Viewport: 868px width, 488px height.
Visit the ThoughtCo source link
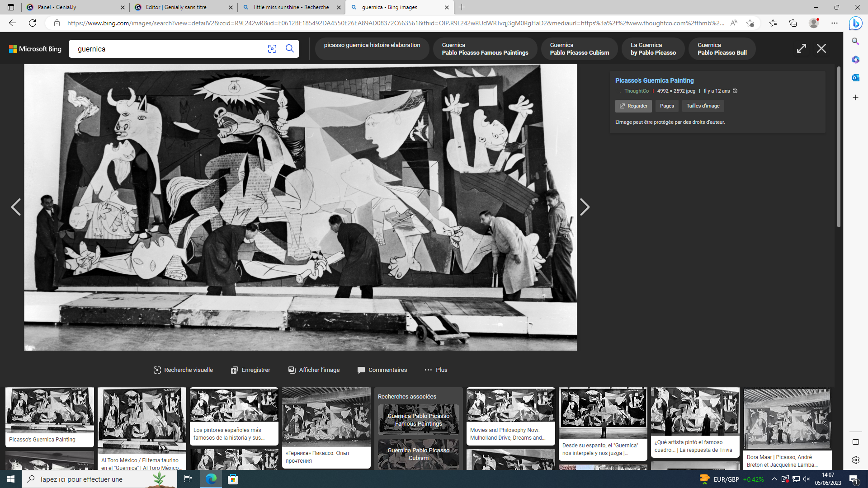pyautogui.click(x=636, y=91)
